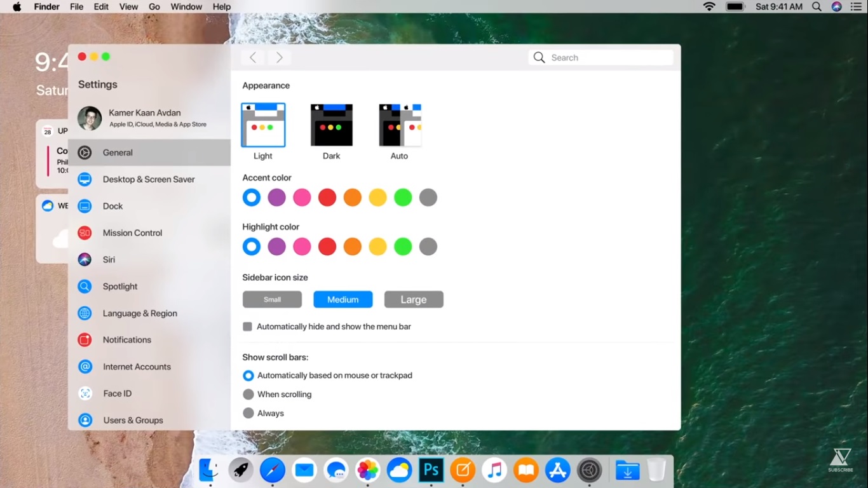Viewport: 868px width, 488px height.
Task: Select Dock in the Settings sidebar
Action: (x=149, y=206)
